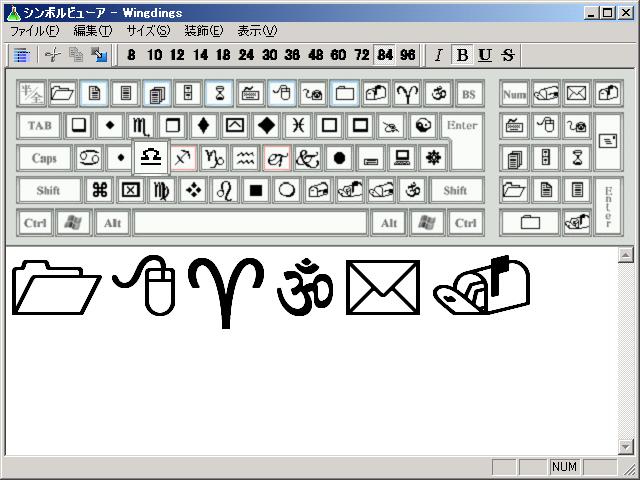
Task: Click the command (⌘) symbol key
Action: click(100, 190)
